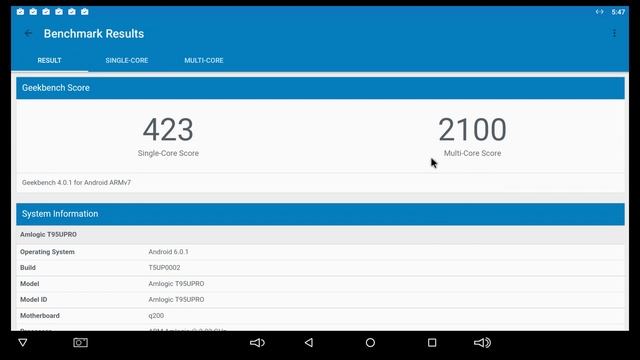Select the Motherboard row label
640x360 pixels.
40,316
